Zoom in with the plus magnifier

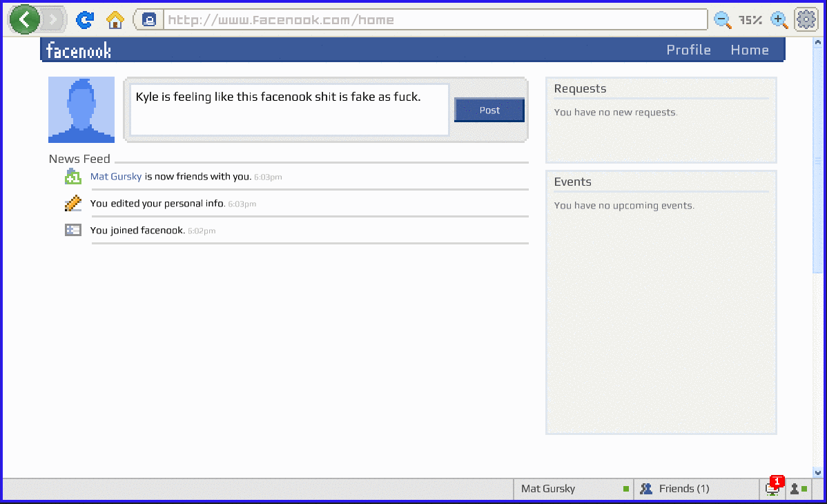tap(779, 20)
